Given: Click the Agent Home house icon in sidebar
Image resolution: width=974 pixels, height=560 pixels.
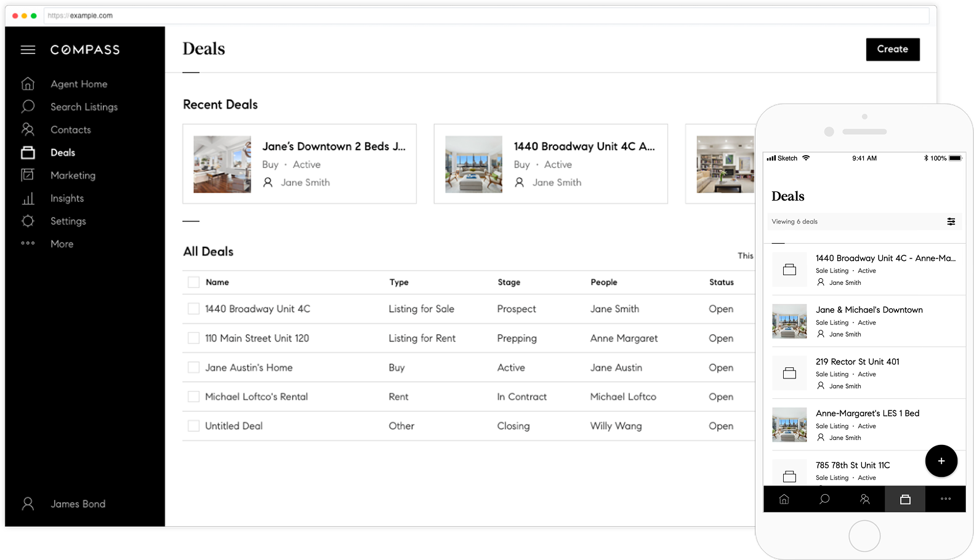Looking at the screenshot, I should coord(28,84).
